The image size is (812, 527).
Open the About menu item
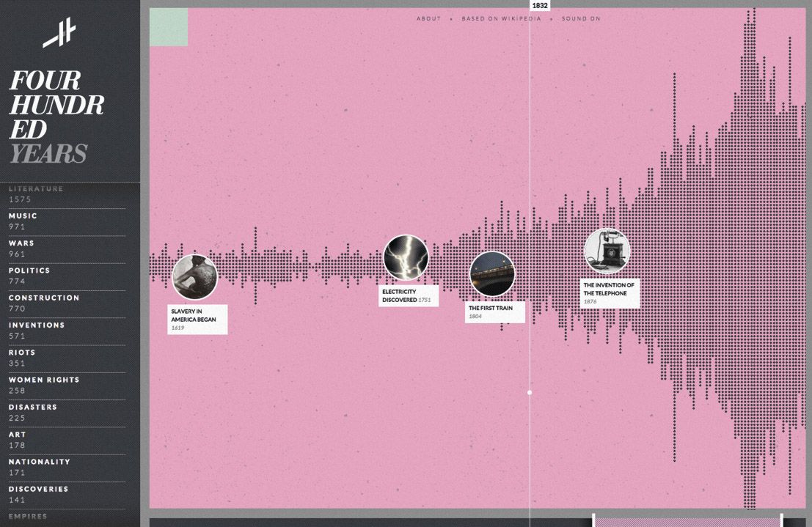pos(430,18)
